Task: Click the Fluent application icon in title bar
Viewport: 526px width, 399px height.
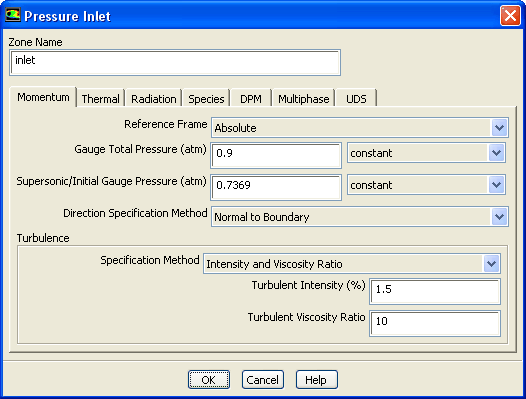Action: tap(13, 15)
